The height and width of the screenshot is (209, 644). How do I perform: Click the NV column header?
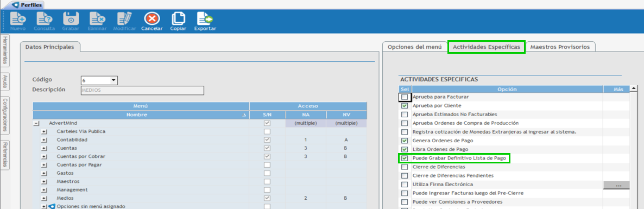tap(346, 115)
